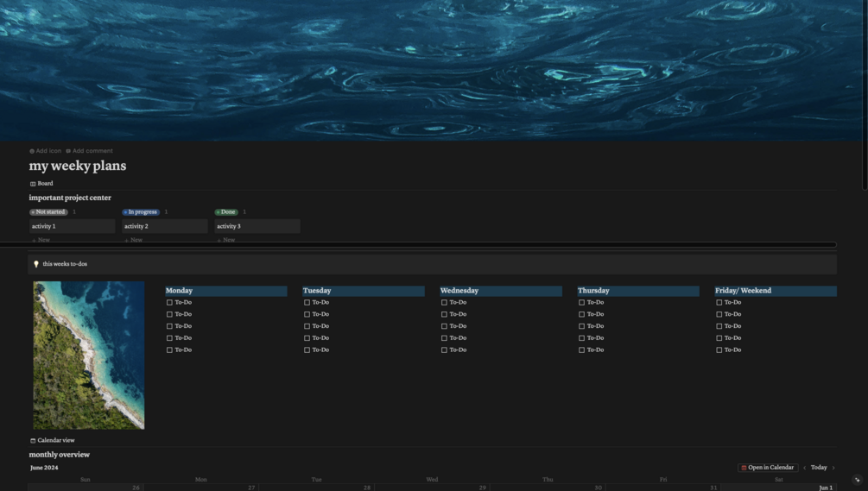
Task: Click the plus New under Done
Action: click(226, 240)
